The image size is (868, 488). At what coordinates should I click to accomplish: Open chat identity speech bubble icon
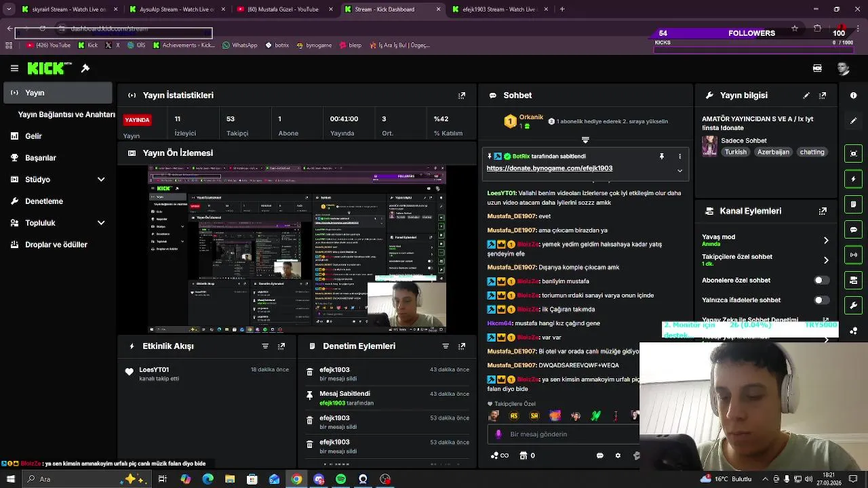click(x=600, y=455)
